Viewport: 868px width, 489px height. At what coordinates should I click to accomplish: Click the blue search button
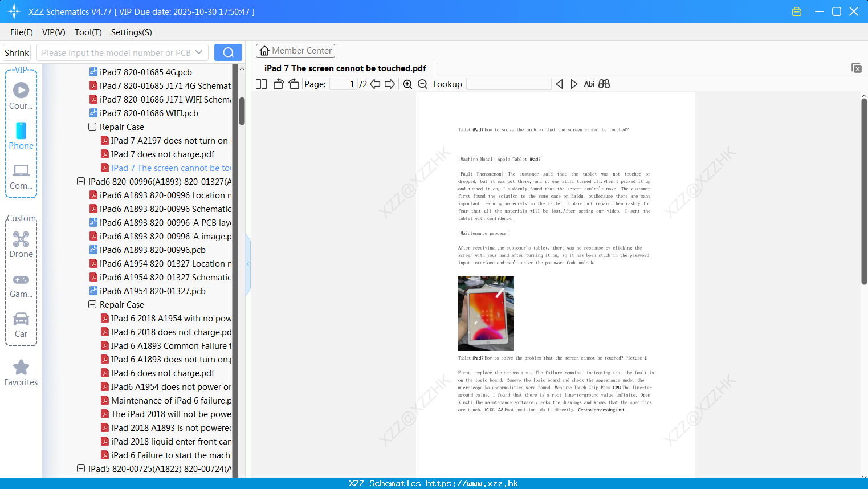click(228, 52)
